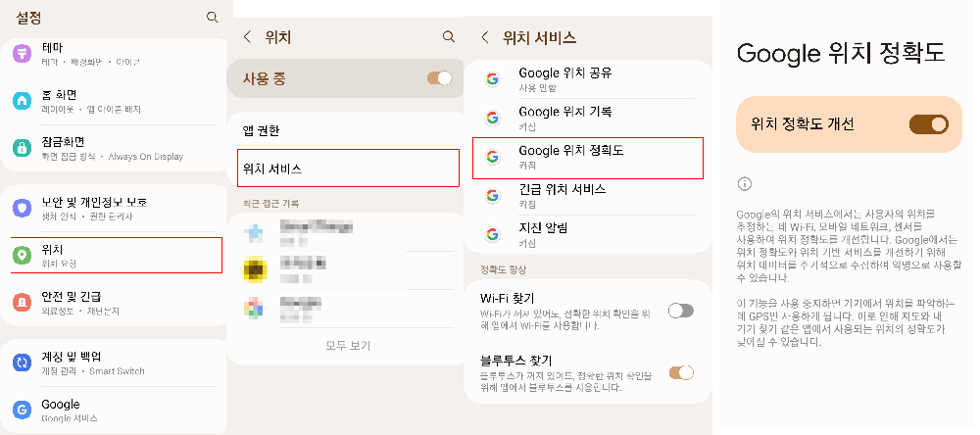Tap the Google logo beside Google 위치 정확도
The height and width of the screenshot is (435, 980).
click(x=493, y=157)
